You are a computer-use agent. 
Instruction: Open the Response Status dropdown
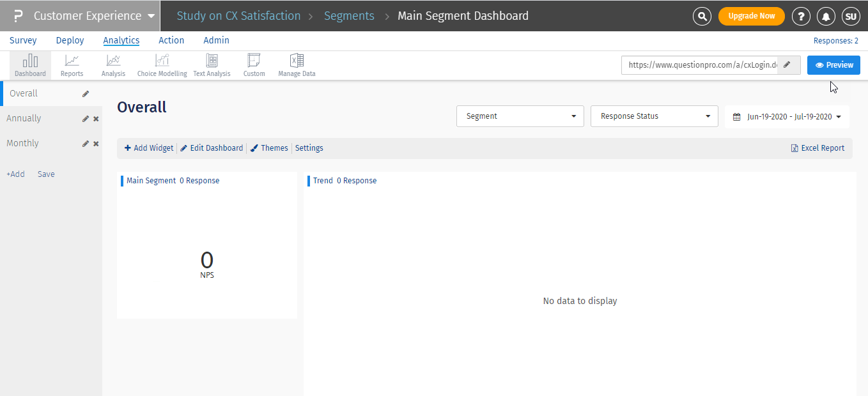pyautogui.click(x=654, y=116)
